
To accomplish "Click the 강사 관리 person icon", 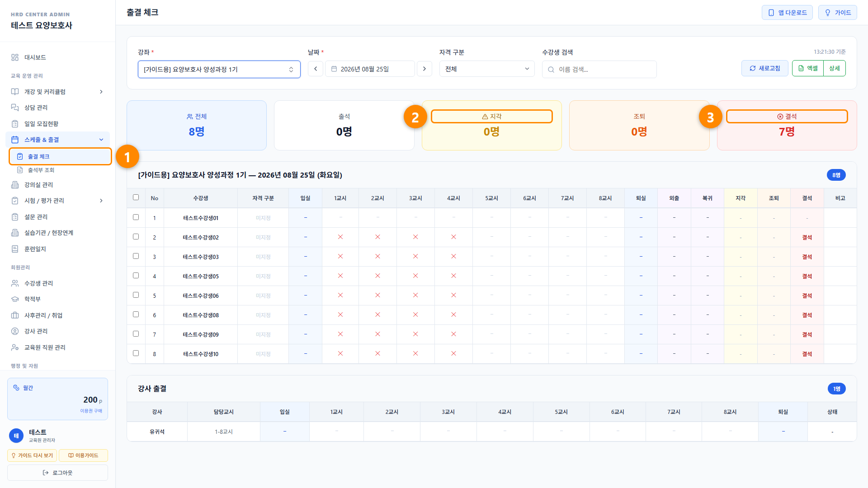I will (15, 331).
